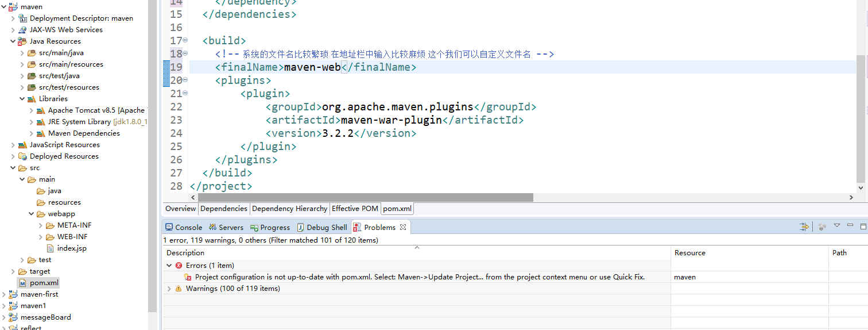Switch to the Debug Shell view tab
Viewport: 868px width, 330px height.
point(322,227)
